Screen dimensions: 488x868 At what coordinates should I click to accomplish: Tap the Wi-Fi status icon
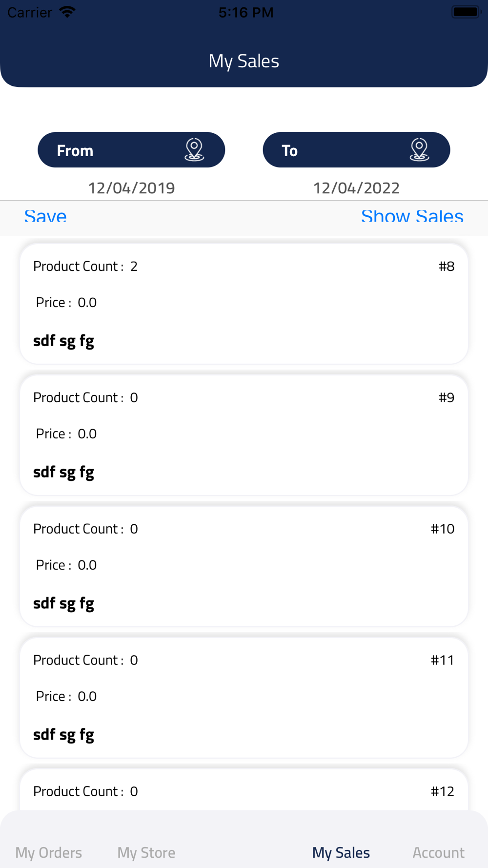(x=67, y=12)
